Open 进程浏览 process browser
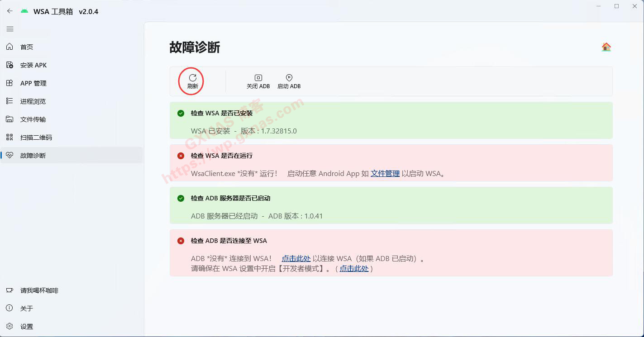 click(33, 101)
